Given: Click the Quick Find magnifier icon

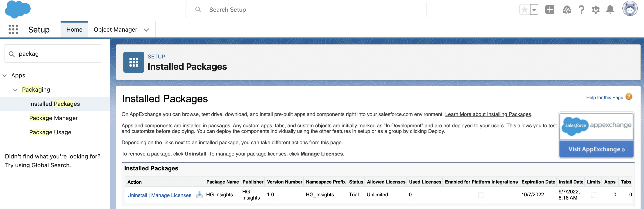Looking at the screenshot, I should click(11, 54).
